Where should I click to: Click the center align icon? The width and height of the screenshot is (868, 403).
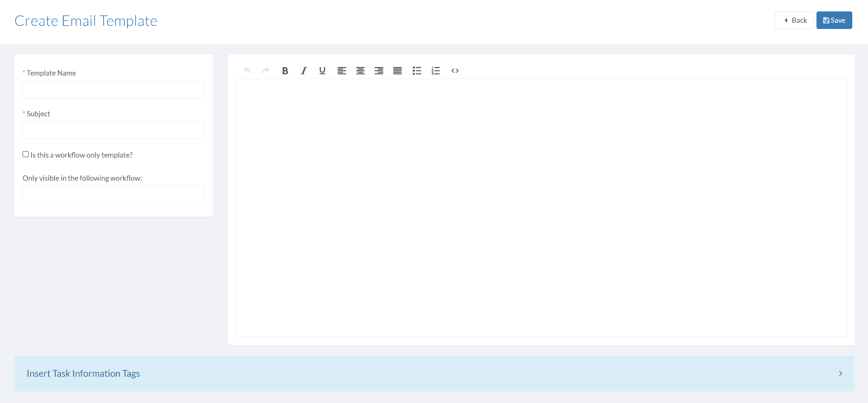click(x=360, y=70)
